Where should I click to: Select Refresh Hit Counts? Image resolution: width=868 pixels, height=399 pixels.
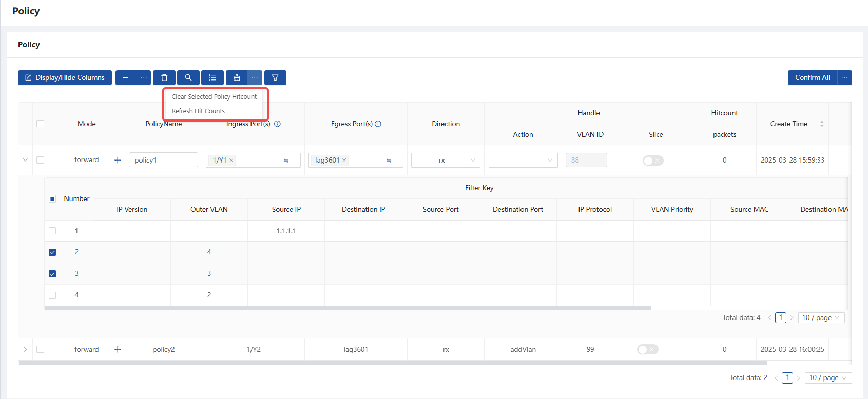click(198, 111)
